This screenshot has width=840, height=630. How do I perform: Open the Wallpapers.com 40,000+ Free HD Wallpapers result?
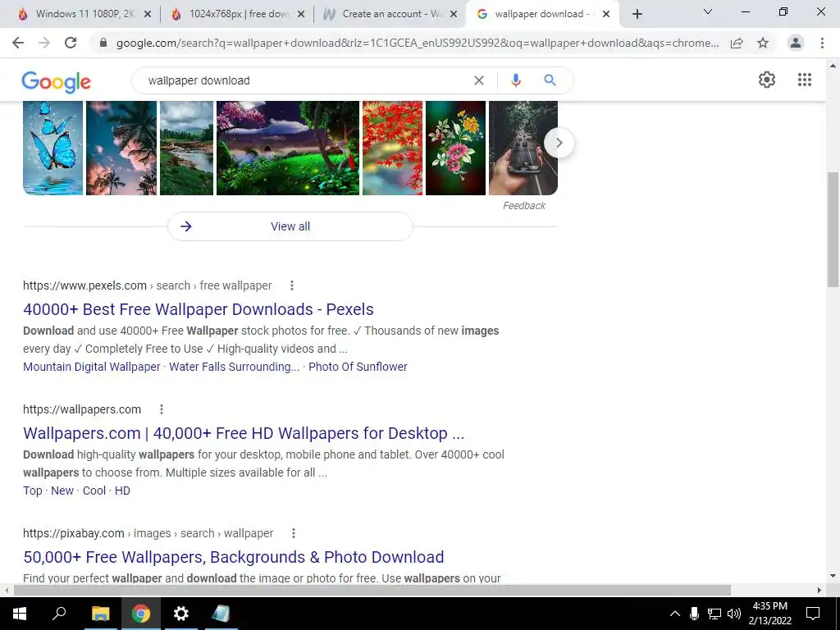[244, 433]
